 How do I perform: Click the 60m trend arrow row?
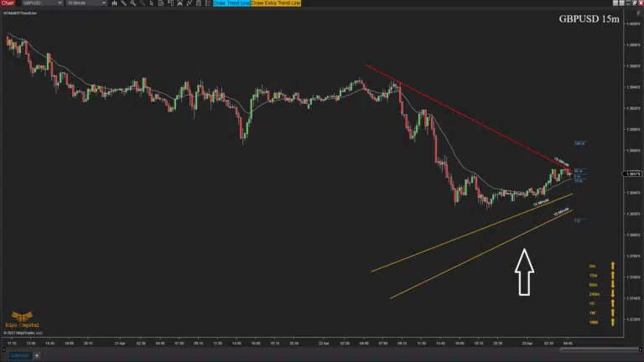coord(602,284)
